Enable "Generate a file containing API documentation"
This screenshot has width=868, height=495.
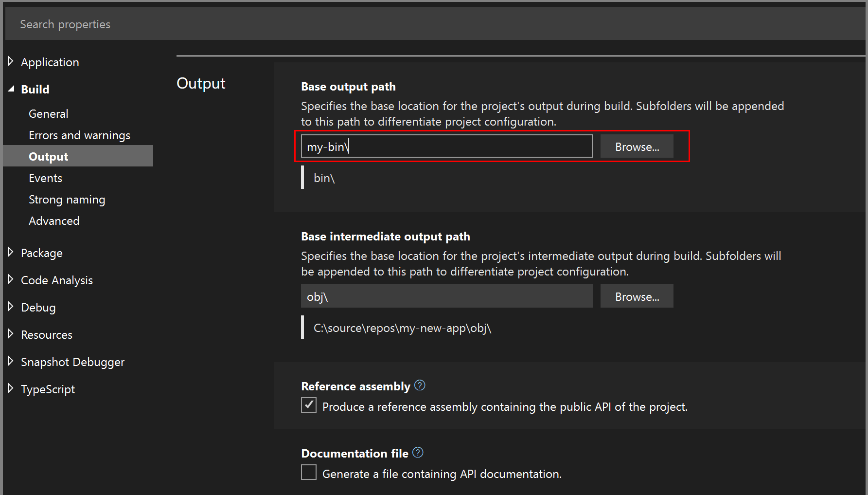[x=308, y=472]
